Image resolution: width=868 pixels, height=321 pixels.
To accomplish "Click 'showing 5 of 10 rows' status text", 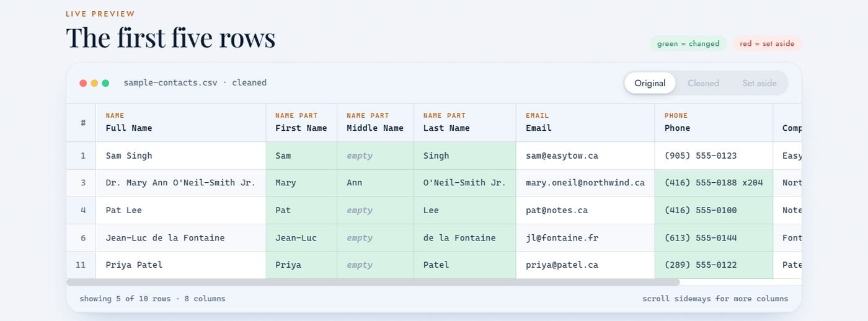I will coord(125,299).
